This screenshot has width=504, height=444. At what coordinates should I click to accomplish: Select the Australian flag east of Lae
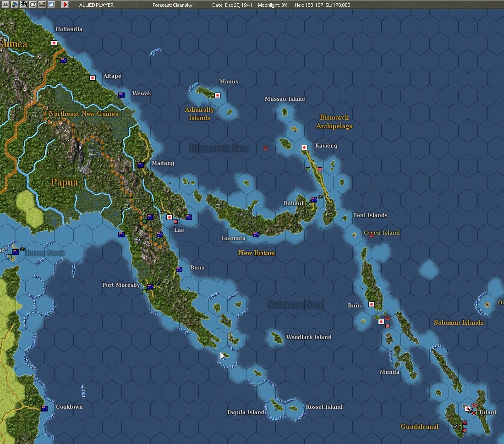pos(189,217)
